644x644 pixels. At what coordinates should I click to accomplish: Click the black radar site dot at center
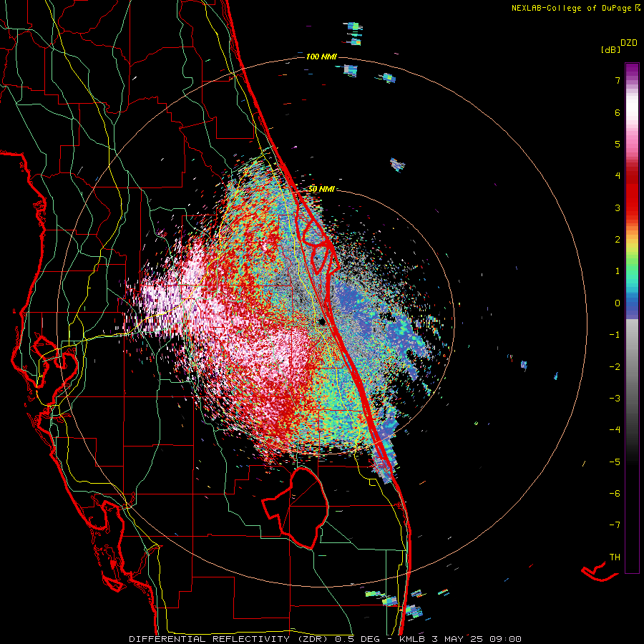[x=322, y=321]
